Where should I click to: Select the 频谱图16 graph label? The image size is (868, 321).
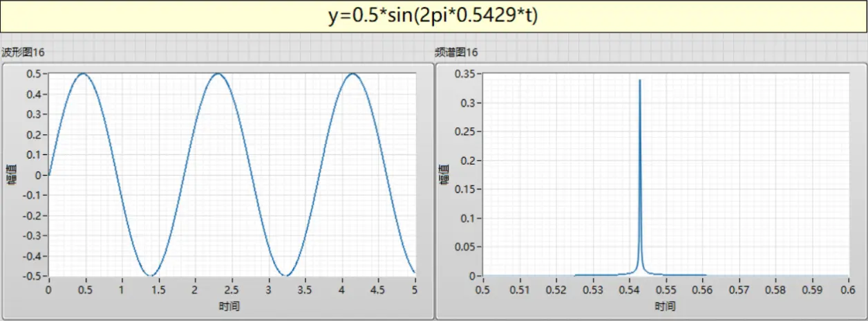tap(456, 53)
